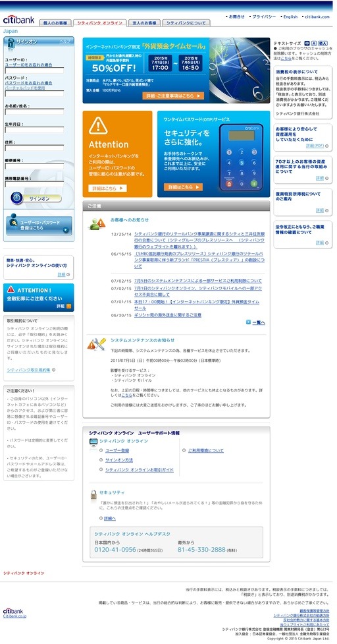Viewport: 337px width, 644px height.
Task: Click the warning triangle icon on Attention box
Action: 98,125
